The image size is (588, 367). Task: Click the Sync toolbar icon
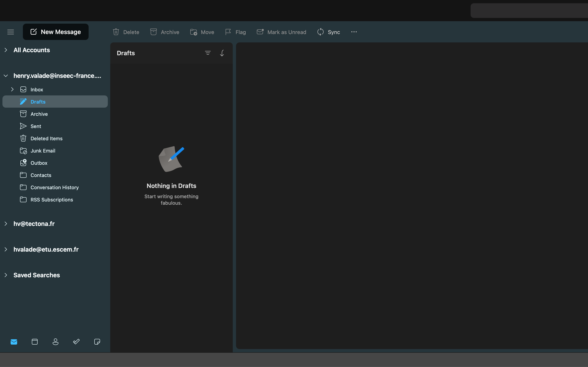320,32
